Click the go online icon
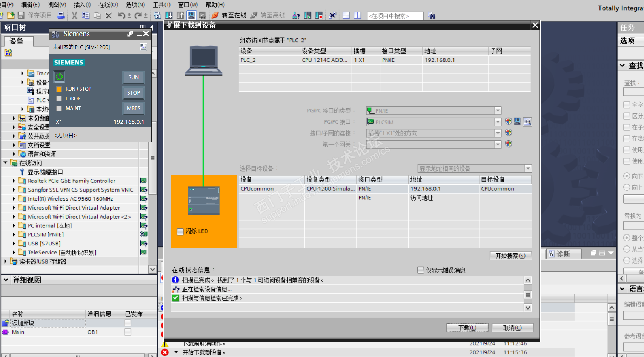This screenshot has width=644, height=357. click(x=215, y=15)
